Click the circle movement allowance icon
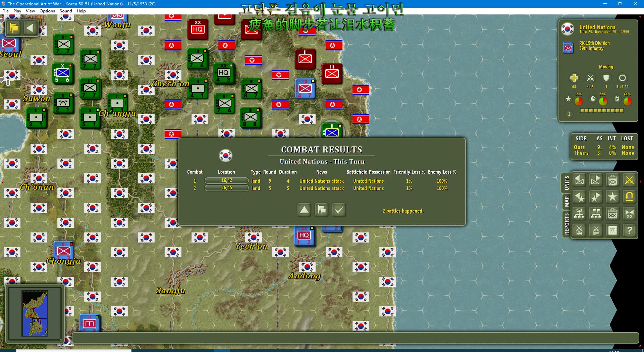This screenshot has width=644, height=352. tap(622, 78)
